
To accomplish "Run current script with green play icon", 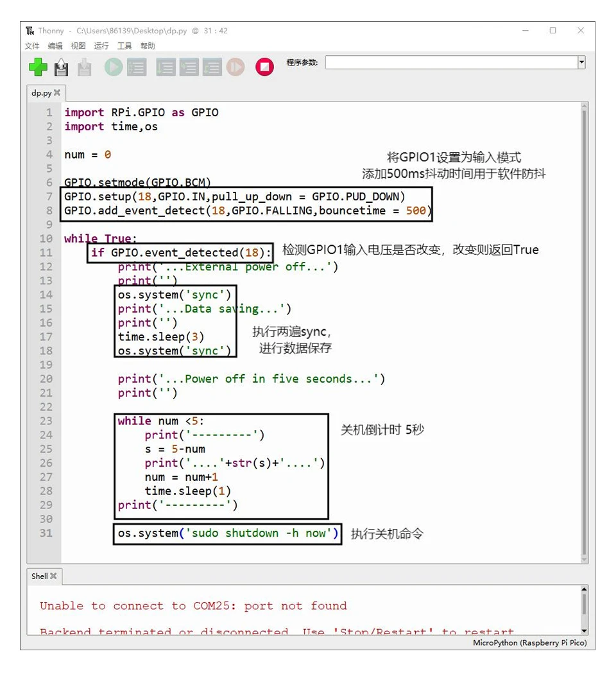I will click(x=114, y=67).
